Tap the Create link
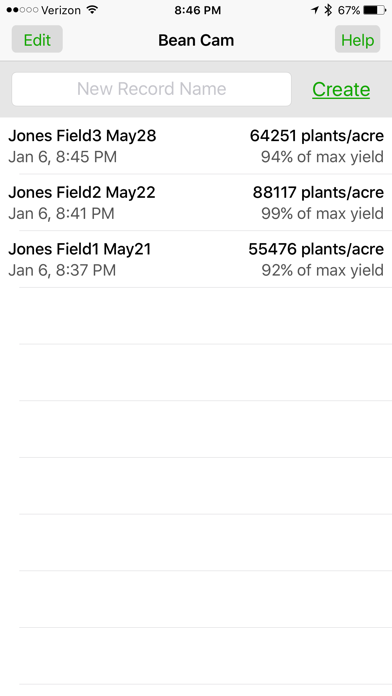 pyautogui.click(x=341, y=89)
